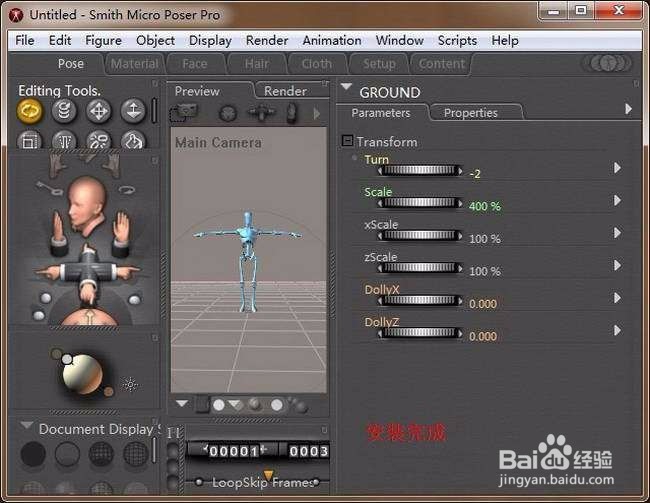This screenshot has height=503, width=650.
Task: Open the DollyX parameter options arrow
Action: (x=617, y=298)
